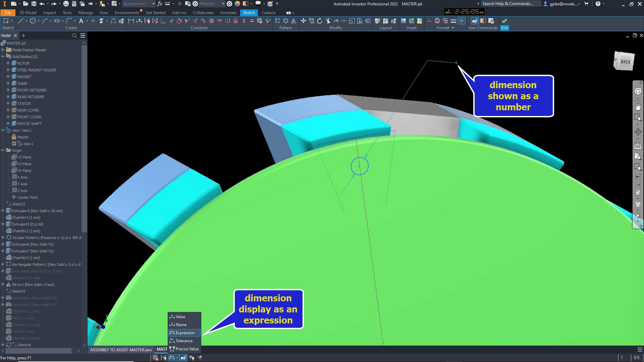The width and height of the screenshot is (644, 362).
Task: Open ASSEMBLY TO ASSIST MASTER.iam document tab
Action: (x=121, y=350)
